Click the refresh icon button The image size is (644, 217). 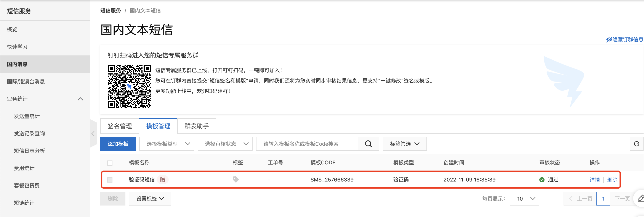(636, 144)
